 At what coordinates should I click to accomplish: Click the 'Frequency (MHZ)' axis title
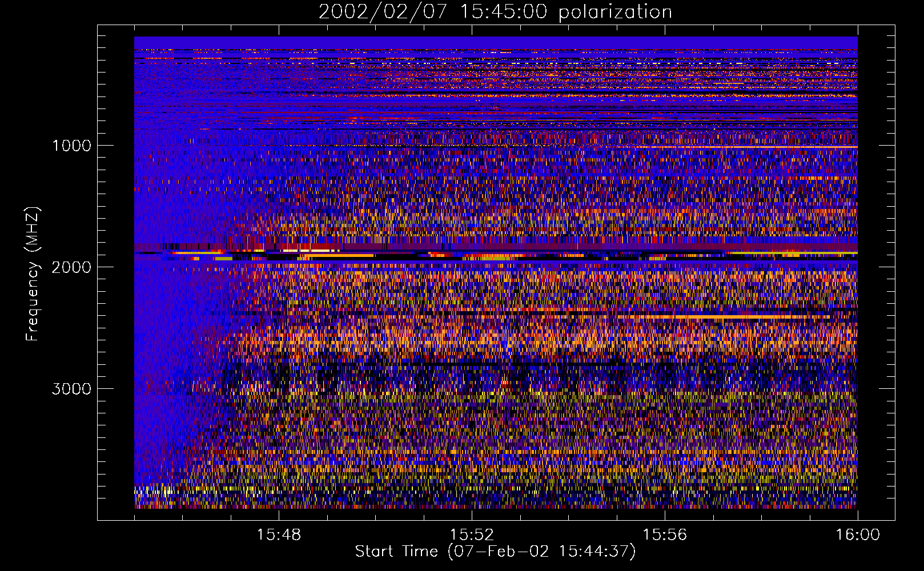coord(32,274)
